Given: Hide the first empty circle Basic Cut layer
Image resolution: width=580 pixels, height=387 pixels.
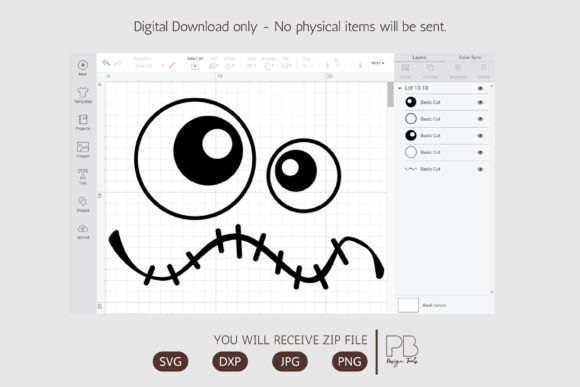Looking at the screenshot, I should pos(480,119).
